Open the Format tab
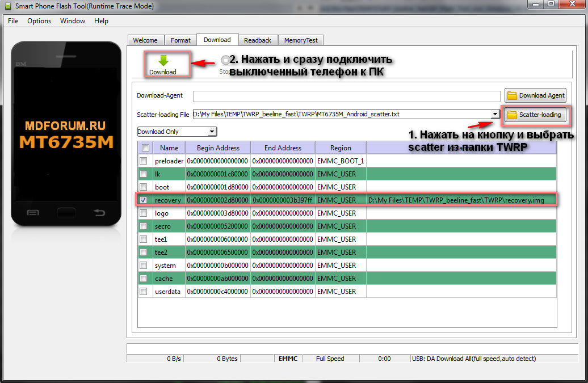Image resolution: width=588 pixels, height=383 pixels. pyautogui.click(x=180, y=40)
